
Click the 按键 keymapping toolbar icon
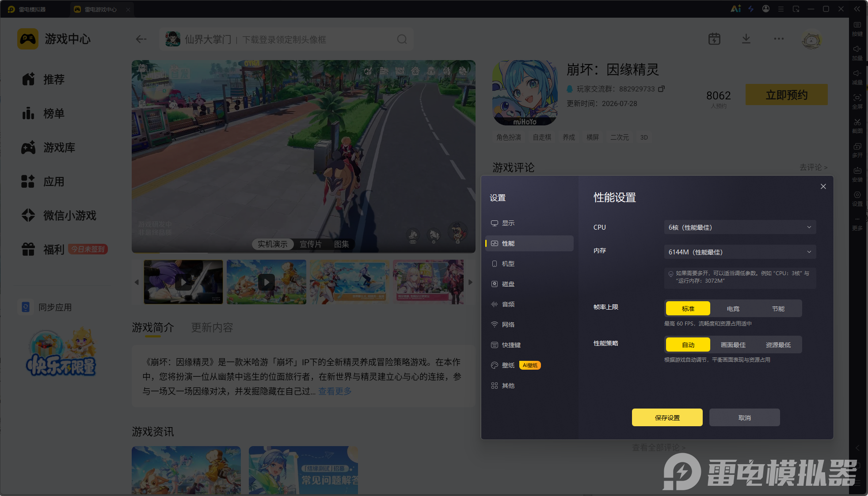(857, 29)
